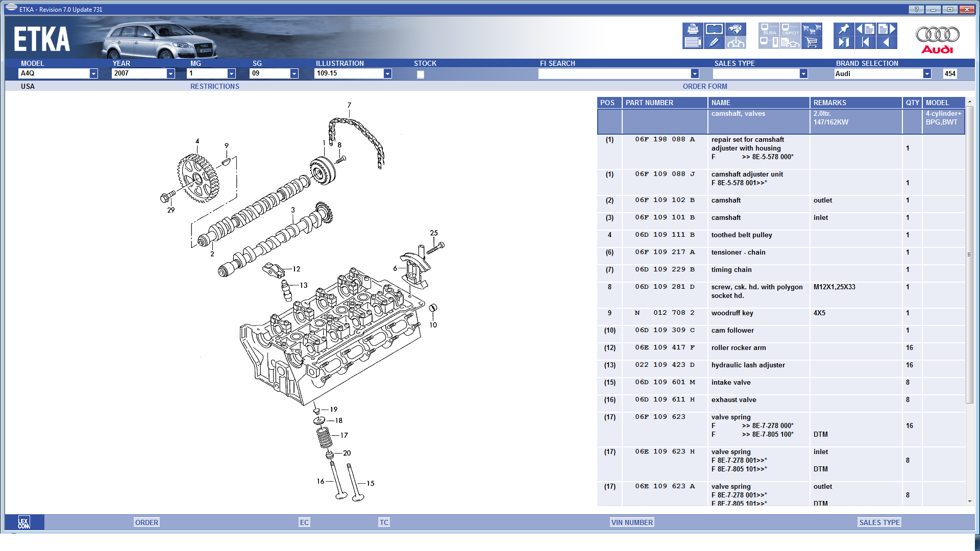The image size is (980, 551).
Task: Open the ORDER FORM tab
Action: (705, 86)
